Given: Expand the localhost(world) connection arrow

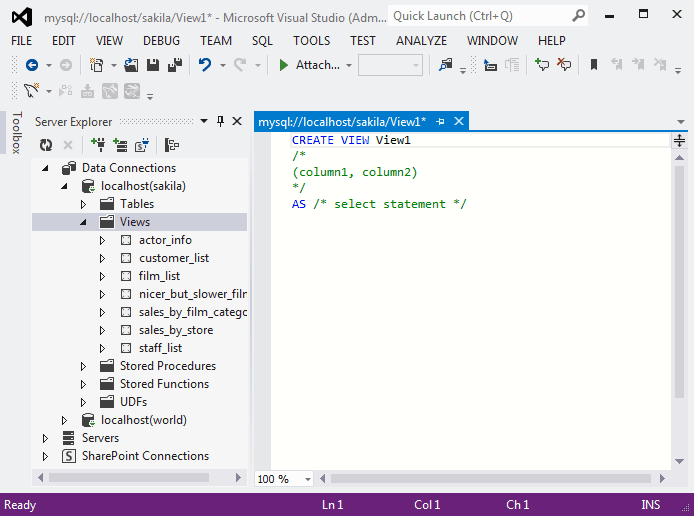Looking at the screenshot, I should pos(64,420).
